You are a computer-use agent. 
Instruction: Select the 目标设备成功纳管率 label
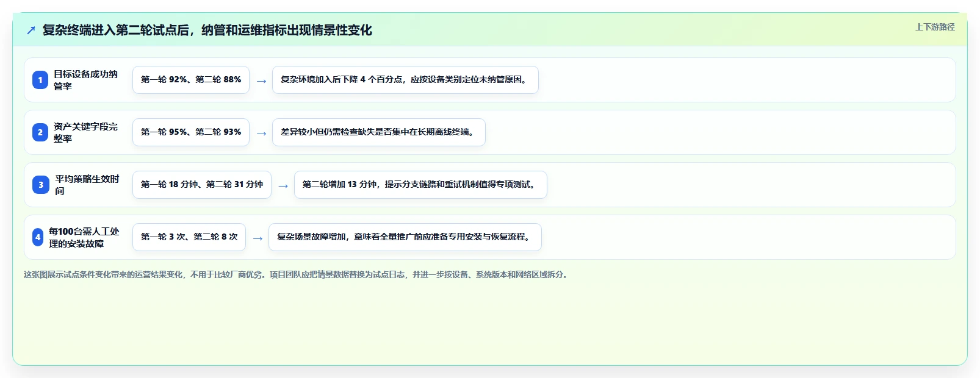[85, 80]
